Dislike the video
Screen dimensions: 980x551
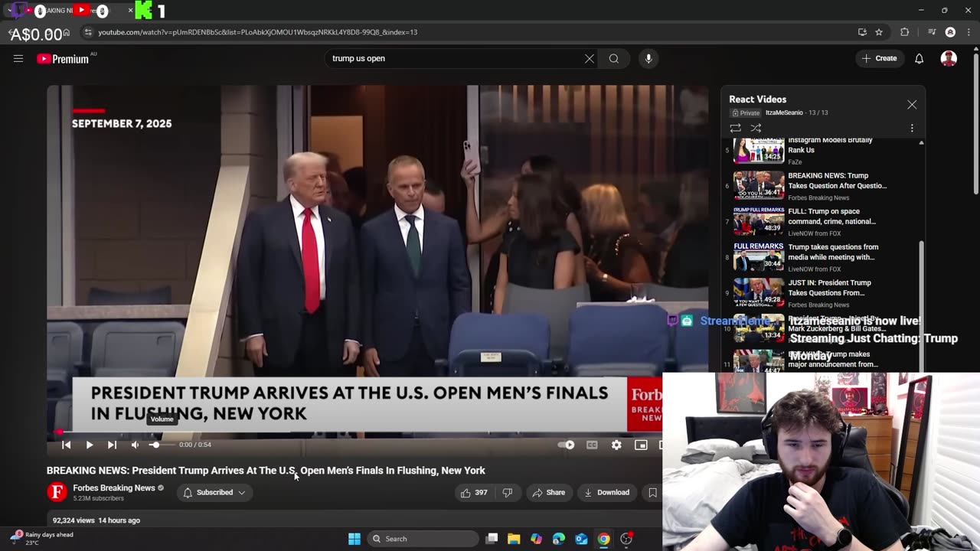(508, 492)
